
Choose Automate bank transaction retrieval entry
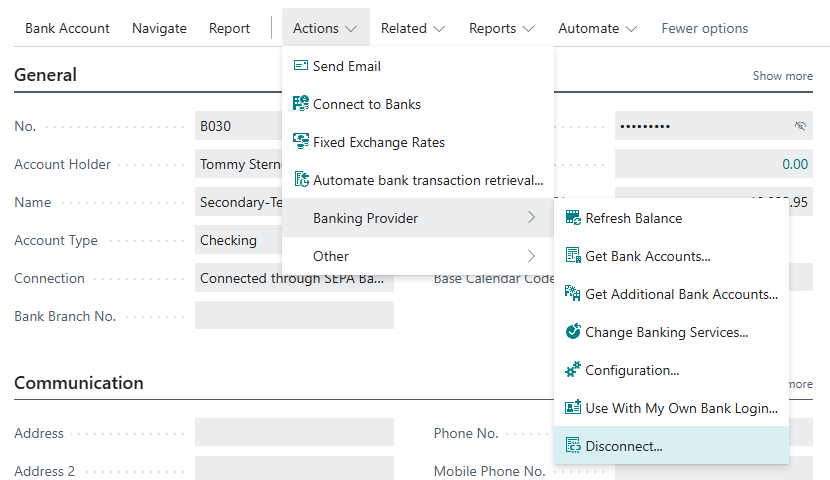tap(418, 180)
